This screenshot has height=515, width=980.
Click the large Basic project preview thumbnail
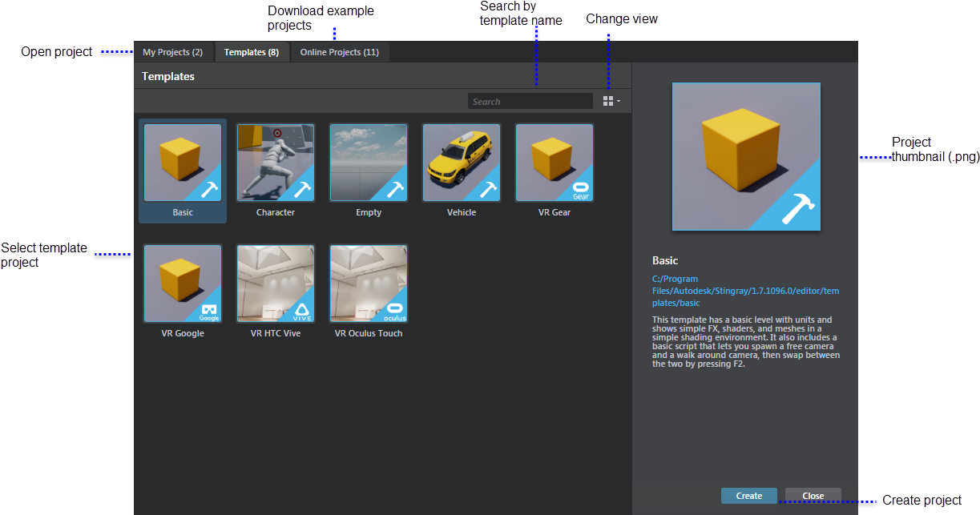pyautogui.click(x=746, y=157)
